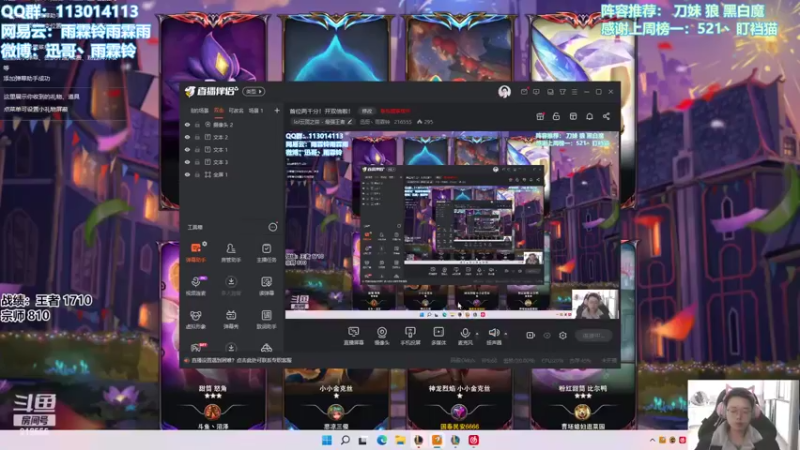The image size is (800, 450).
Task: Open the room manager assistant tool
Action: (231, 253)
